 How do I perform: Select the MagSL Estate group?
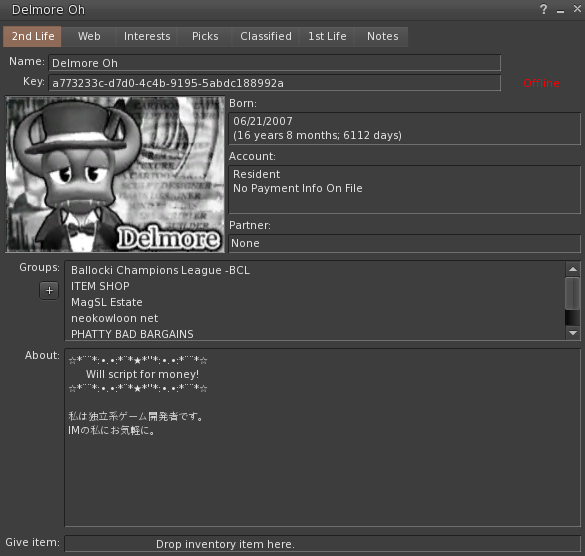tap(107, 302)
